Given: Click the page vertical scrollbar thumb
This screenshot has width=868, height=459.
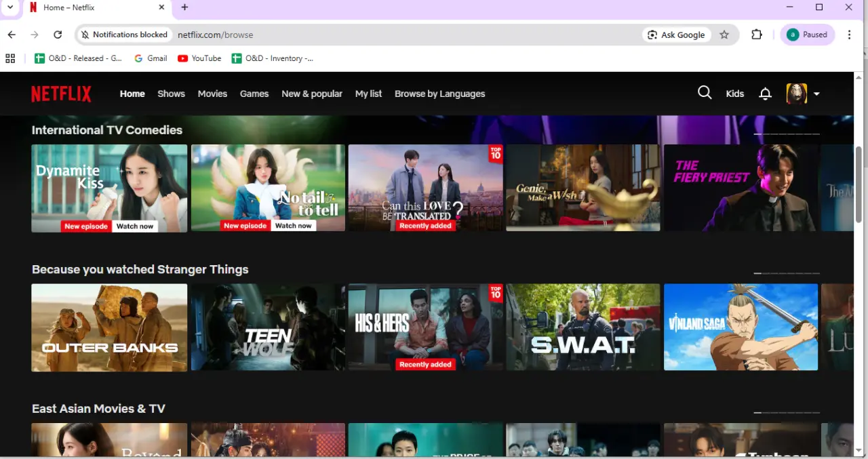Looking at the screenshot, I should coord(859,184).
